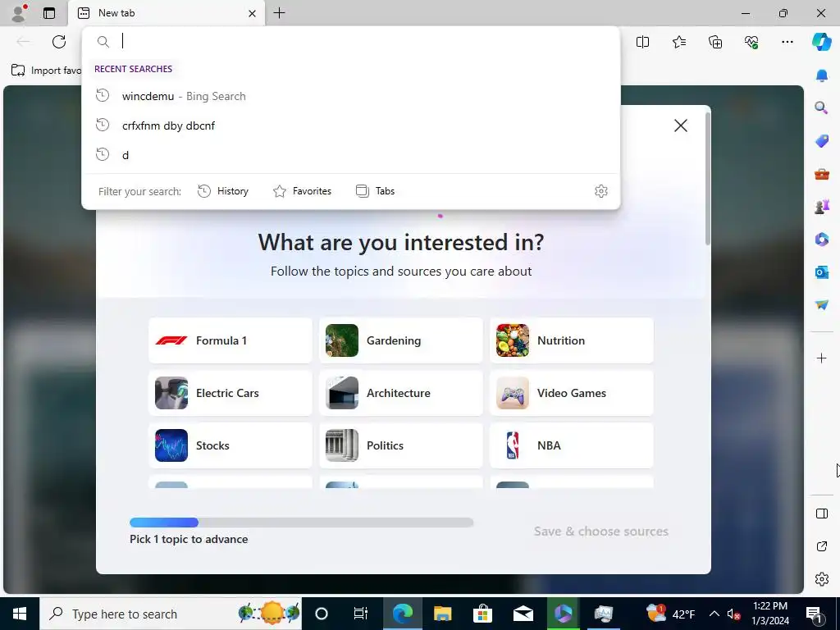Open the sidebar Tools briefcase
The width and height of the screenshot is (840, 630).
tap(822, 174)
